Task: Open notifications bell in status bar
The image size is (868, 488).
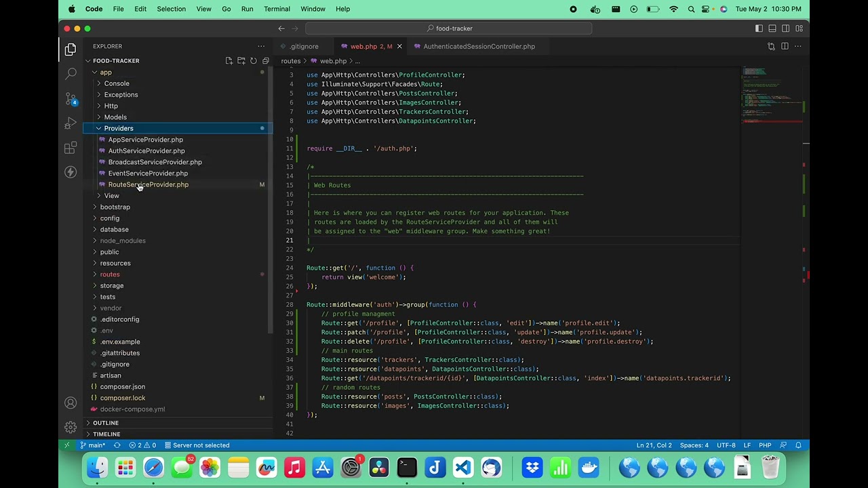Action: pyautogui.click(x=799, y=445)
